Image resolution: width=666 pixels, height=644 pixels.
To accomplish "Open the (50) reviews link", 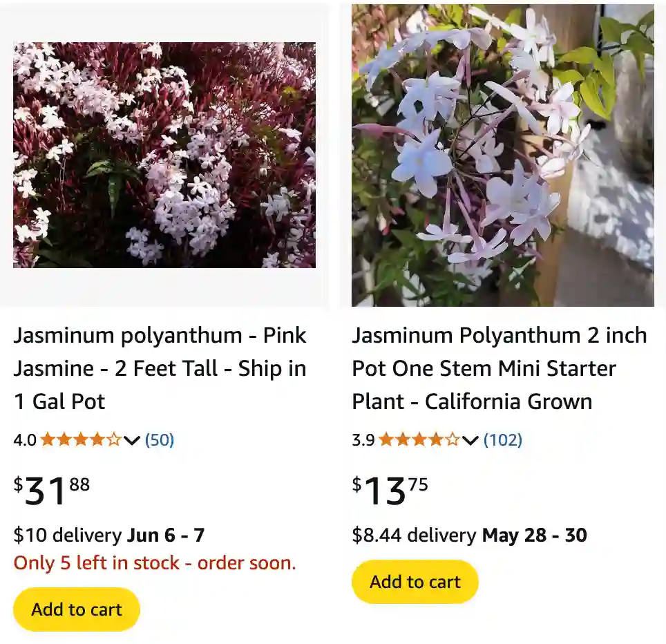I will click(159, 439).
